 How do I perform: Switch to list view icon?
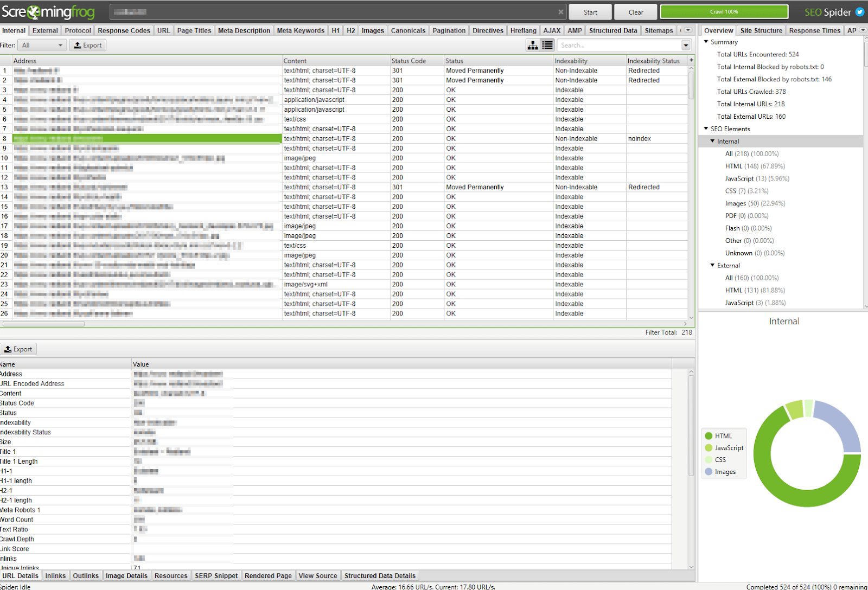click(x=547, y=46)
